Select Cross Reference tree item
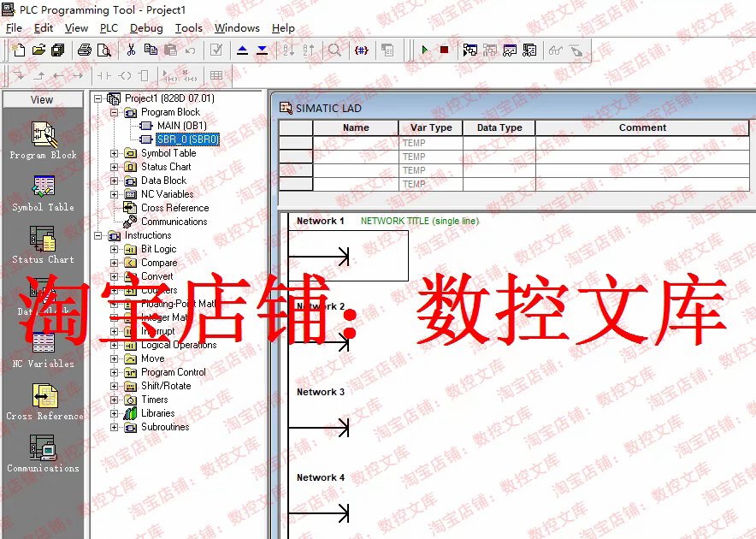Image resolution: width=756 pixels, height=539 pixels. (174, 208)
